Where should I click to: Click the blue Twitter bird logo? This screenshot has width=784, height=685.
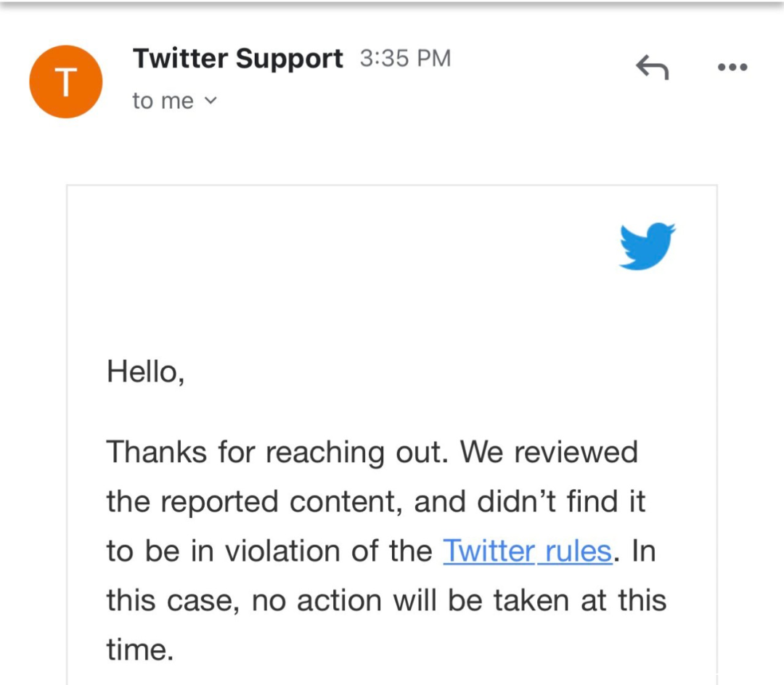tap(647, 246)
